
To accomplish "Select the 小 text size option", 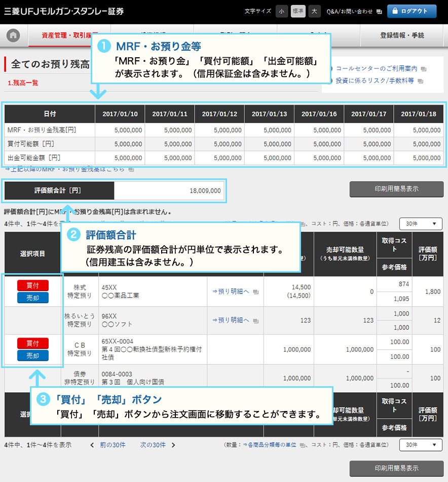I will [x=281, y=11].
